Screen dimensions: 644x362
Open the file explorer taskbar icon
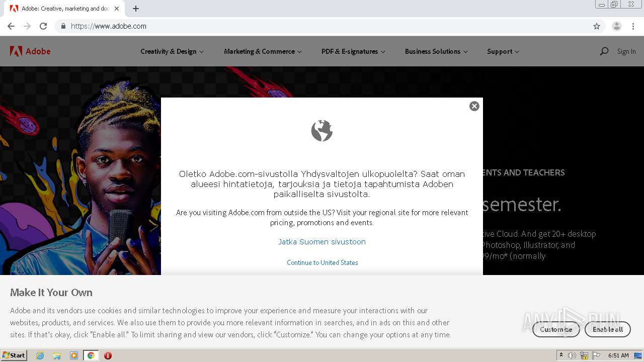tap(57, 355)
